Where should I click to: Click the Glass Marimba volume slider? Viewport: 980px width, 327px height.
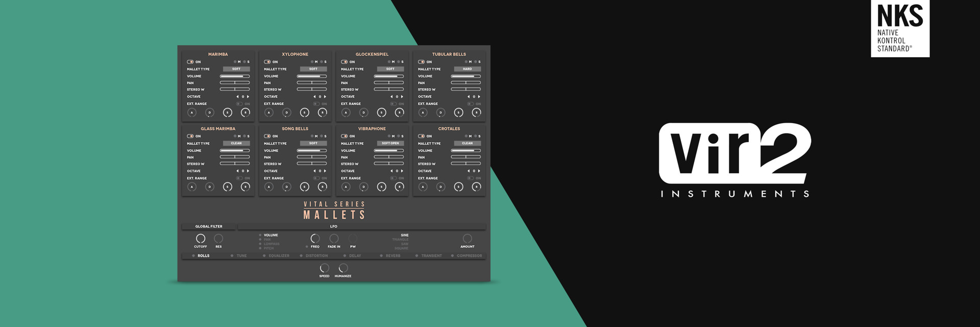235,151
